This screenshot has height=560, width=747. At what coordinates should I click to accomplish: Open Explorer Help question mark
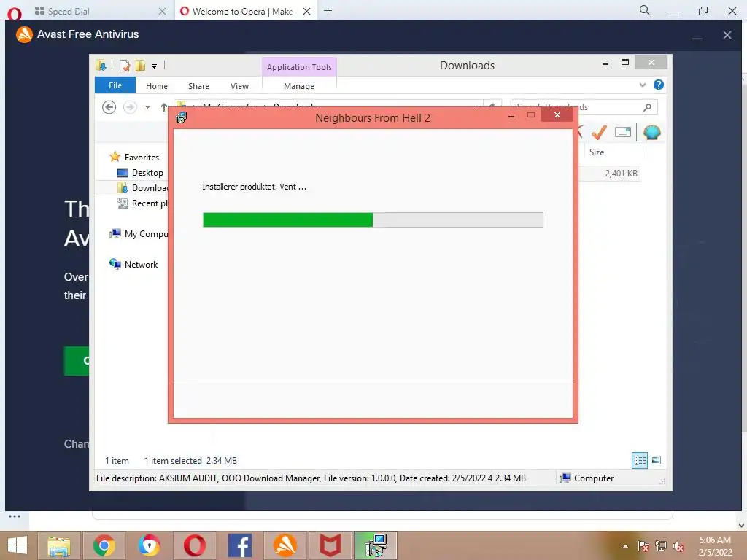[x=659, y=85]
